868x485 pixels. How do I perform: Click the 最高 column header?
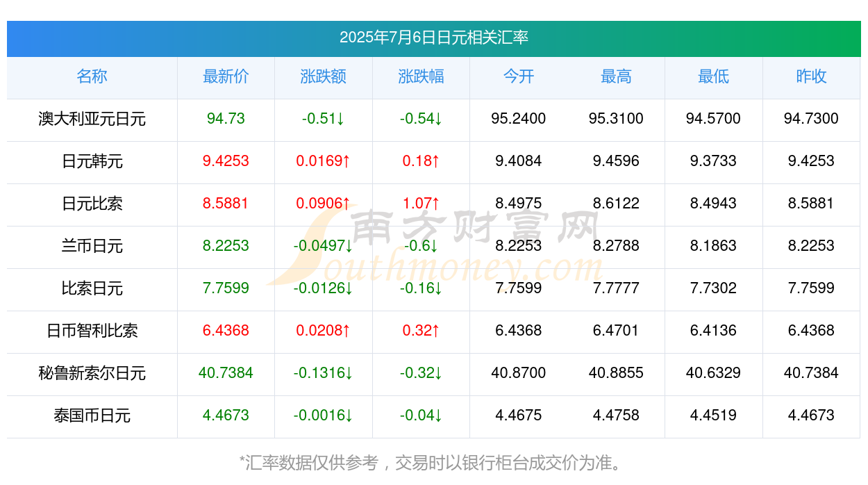click(x=616, y=76)
